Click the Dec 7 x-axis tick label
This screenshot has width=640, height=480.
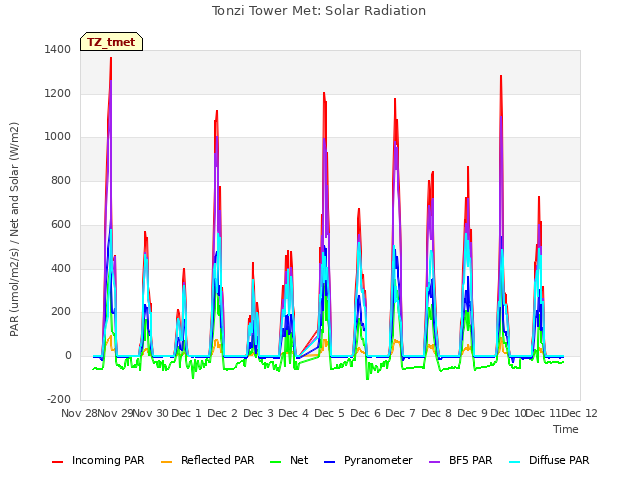click(400, 413)
